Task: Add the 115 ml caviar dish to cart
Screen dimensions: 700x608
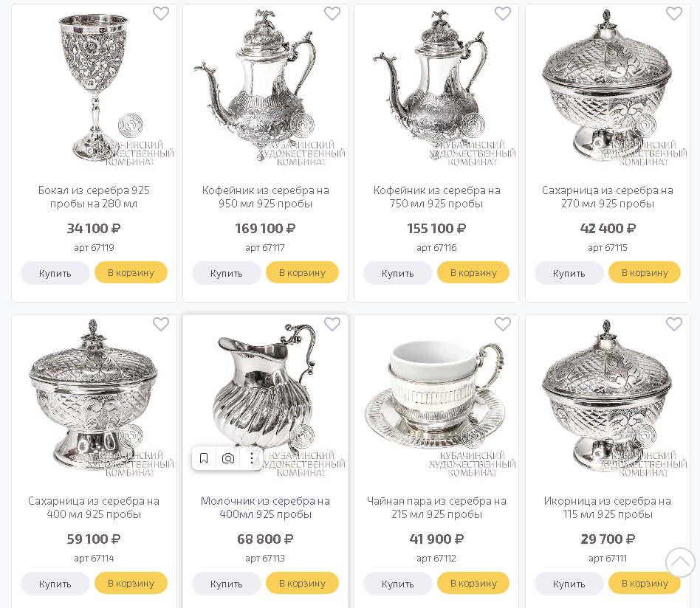Action: [x=645, y=583]
